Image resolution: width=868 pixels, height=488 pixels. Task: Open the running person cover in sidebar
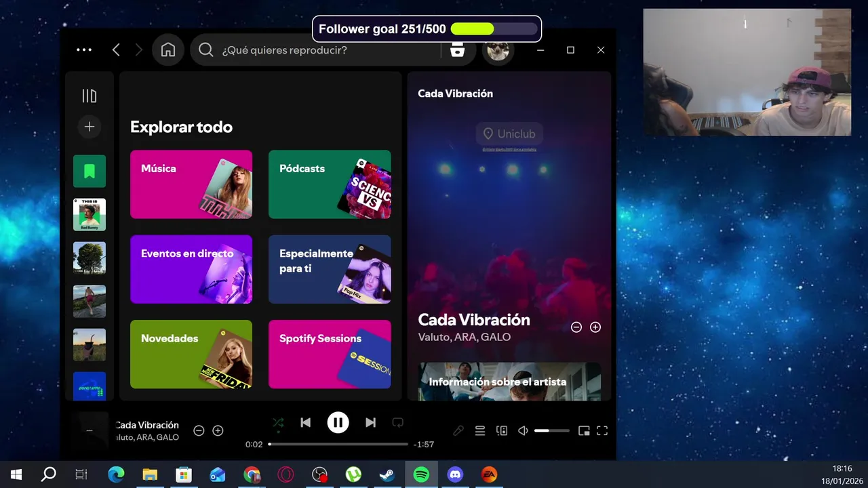[90, 301]
